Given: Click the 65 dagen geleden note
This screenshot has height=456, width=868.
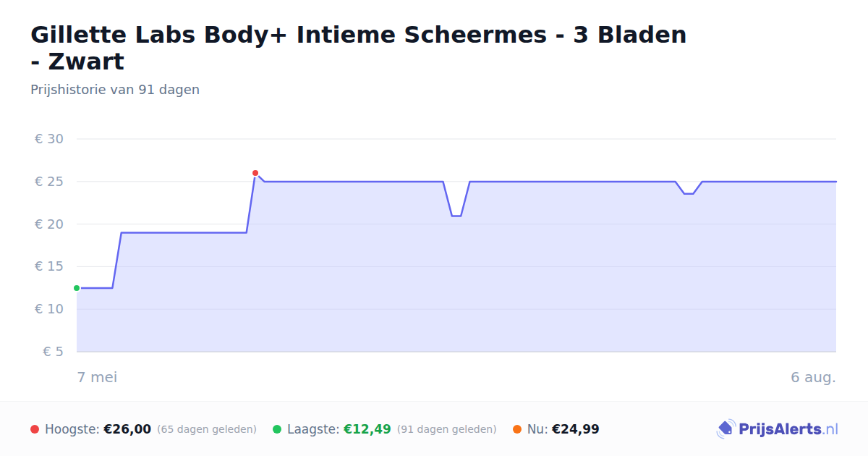Looking at the screenshot, I should pos(207,429).
